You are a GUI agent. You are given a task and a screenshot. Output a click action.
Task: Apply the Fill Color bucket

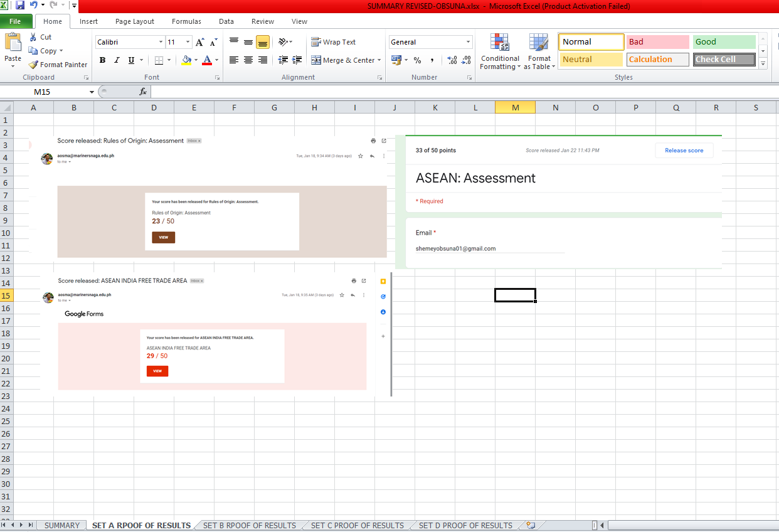pos(186,60)
